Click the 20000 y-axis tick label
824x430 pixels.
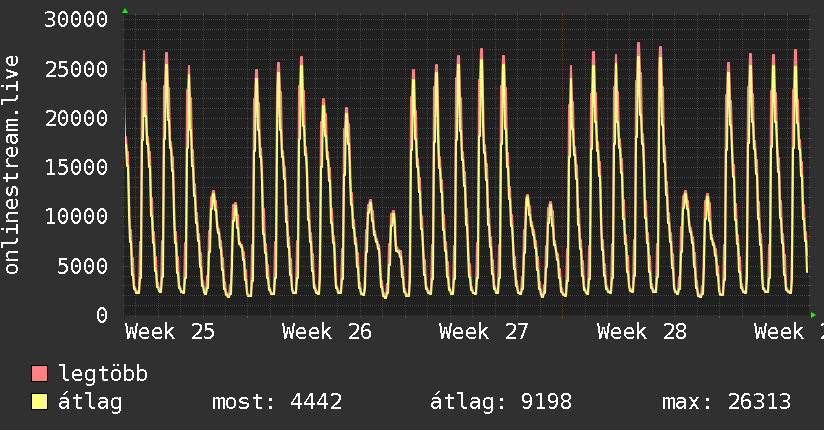click(x=76, y=118)
